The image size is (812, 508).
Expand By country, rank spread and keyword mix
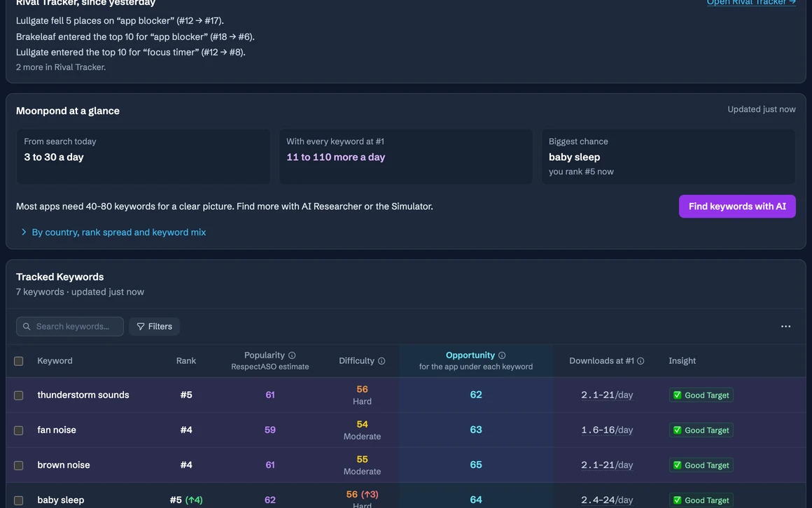(x=113, y=232)
